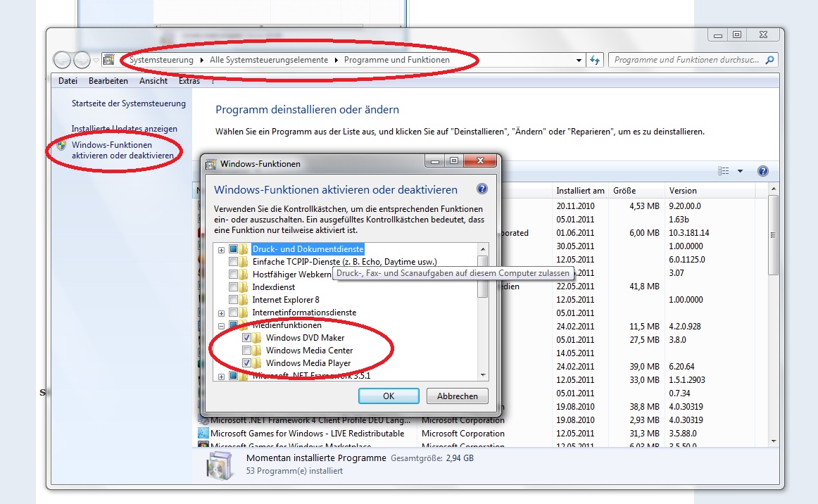Click the programs list vertical scrollbar thumb
Screen dimensions: 818x504
[x=773, y=235]
